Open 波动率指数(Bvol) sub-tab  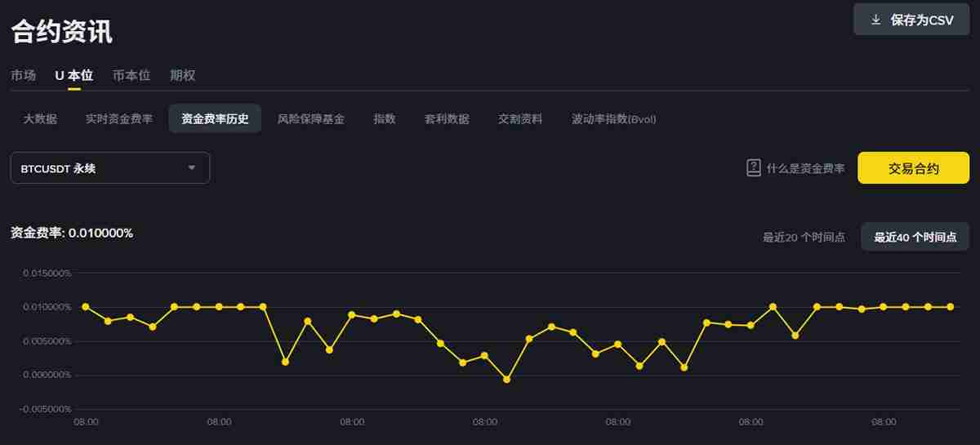tap(613, 118)
